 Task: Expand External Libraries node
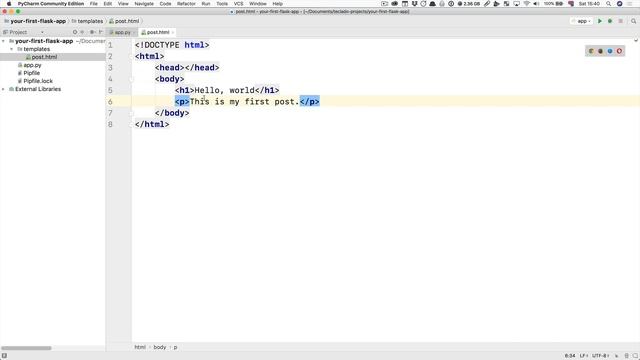click(x=3, y=89)
